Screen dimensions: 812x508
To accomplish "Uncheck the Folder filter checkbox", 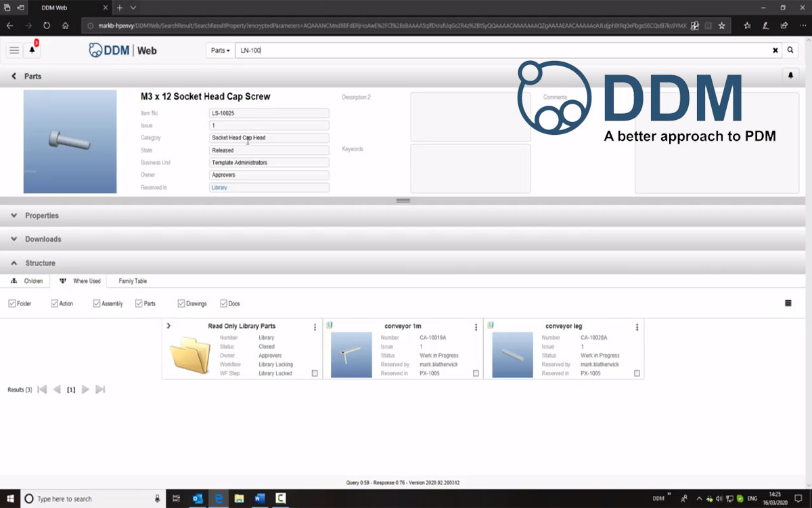I will click(x=12, y=303).
